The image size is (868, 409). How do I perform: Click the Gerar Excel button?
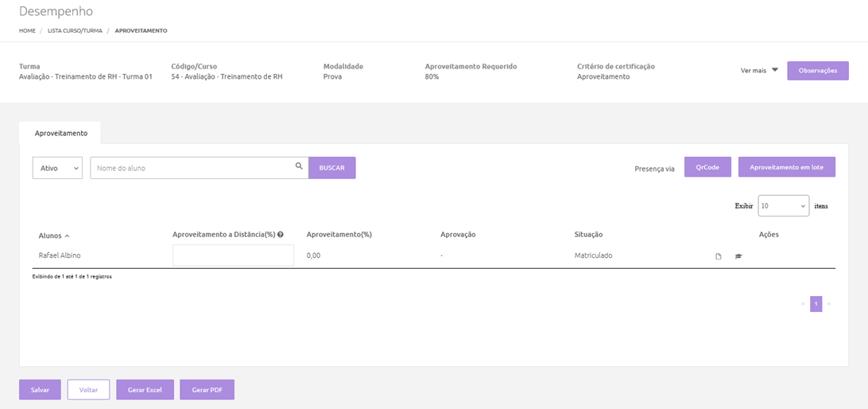145,390
